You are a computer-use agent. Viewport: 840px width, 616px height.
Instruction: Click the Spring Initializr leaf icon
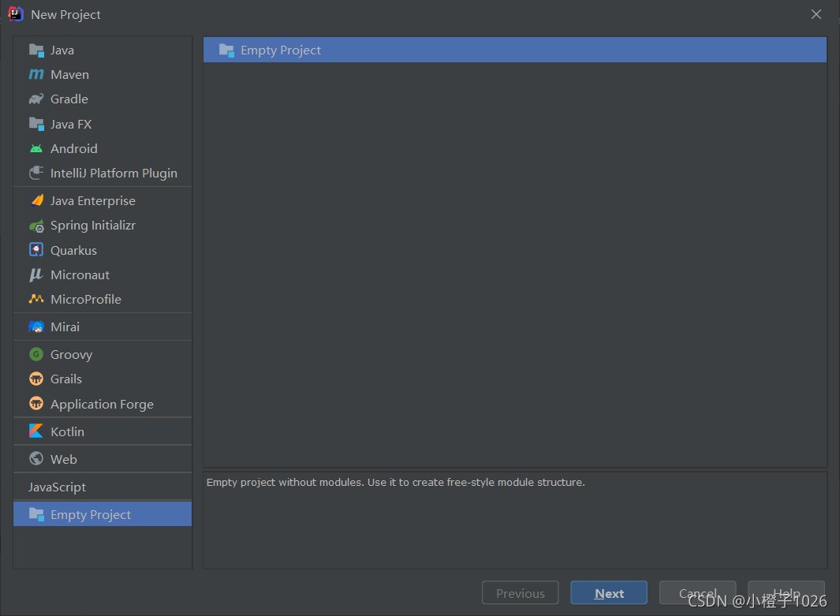coord(36,226)
